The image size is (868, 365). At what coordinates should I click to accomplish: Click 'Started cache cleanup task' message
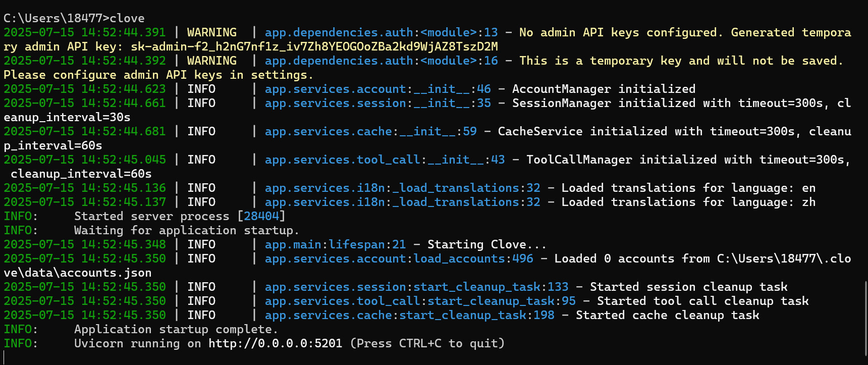coord(667,316)
